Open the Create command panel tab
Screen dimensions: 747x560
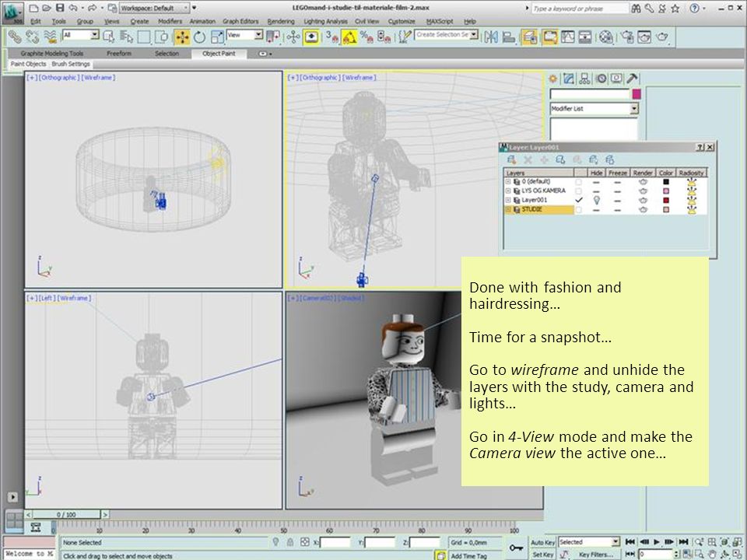[553, 79]
